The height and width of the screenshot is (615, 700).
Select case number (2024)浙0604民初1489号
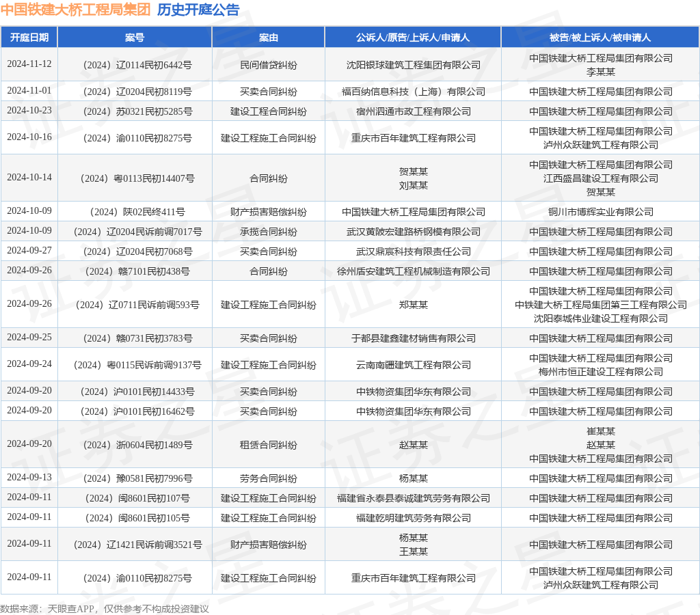pyautogui.click(x=137, y=445)
